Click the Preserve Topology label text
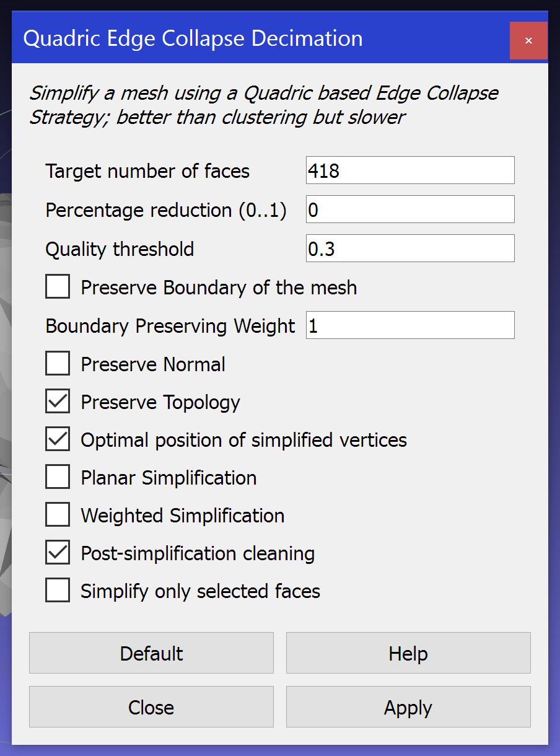This screenshot has height=756, width=560. tap(160, 402)
